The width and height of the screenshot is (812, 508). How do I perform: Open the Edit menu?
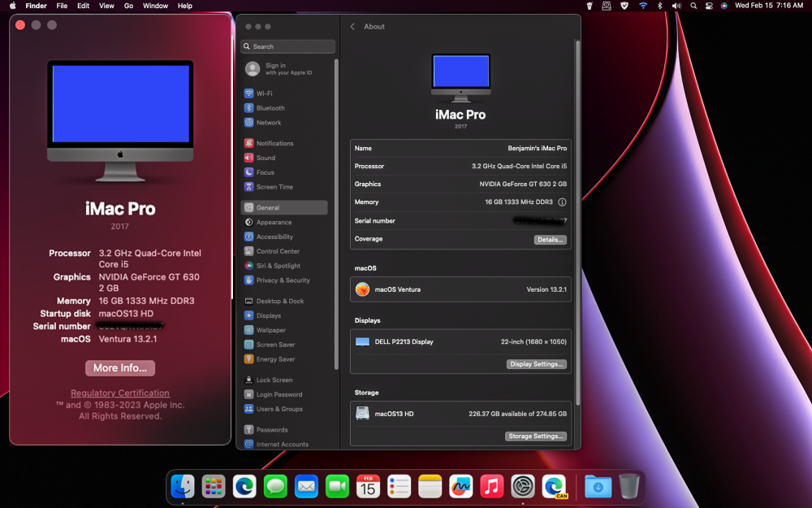[84, 6]
